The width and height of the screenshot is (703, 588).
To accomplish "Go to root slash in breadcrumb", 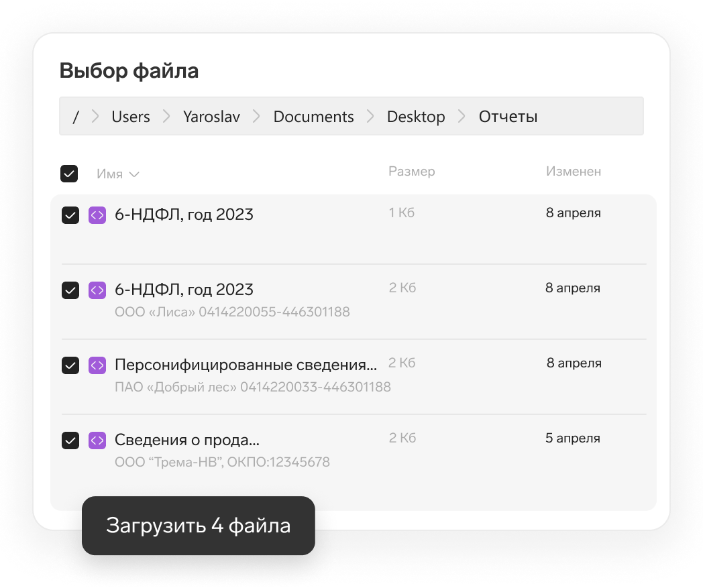I will click(x=76, y=117).
